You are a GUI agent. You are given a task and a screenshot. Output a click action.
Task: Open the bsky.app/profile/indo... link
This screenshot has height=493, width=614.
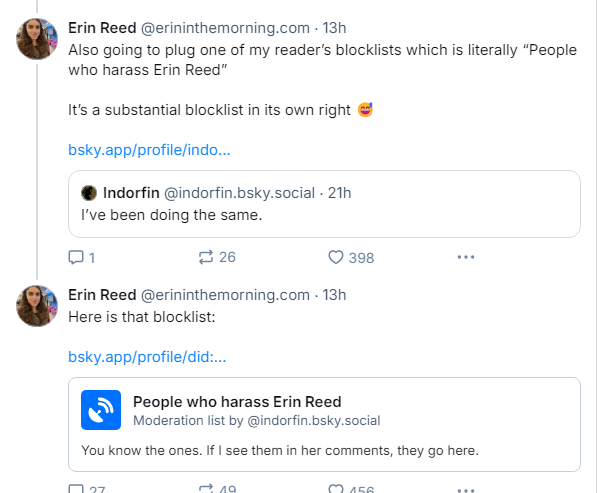tap(149, 150)
